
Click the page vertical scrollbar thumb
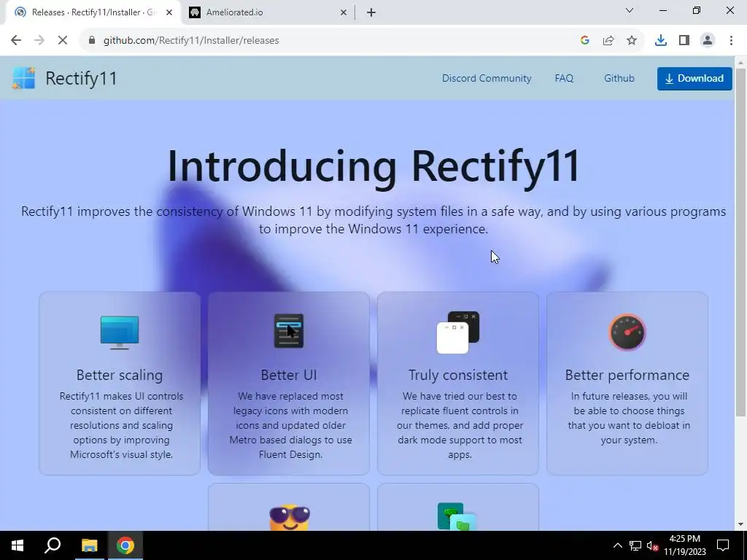741,243
